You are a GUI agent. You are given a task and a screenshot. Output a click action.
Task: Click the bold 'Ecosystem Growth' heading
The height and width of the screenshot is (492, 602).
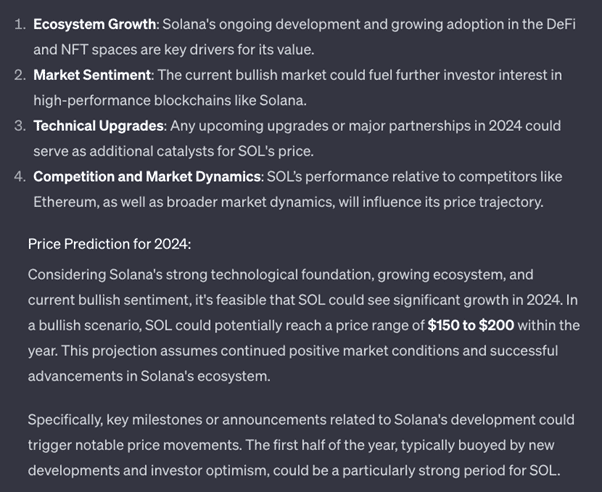pos(95,23)
